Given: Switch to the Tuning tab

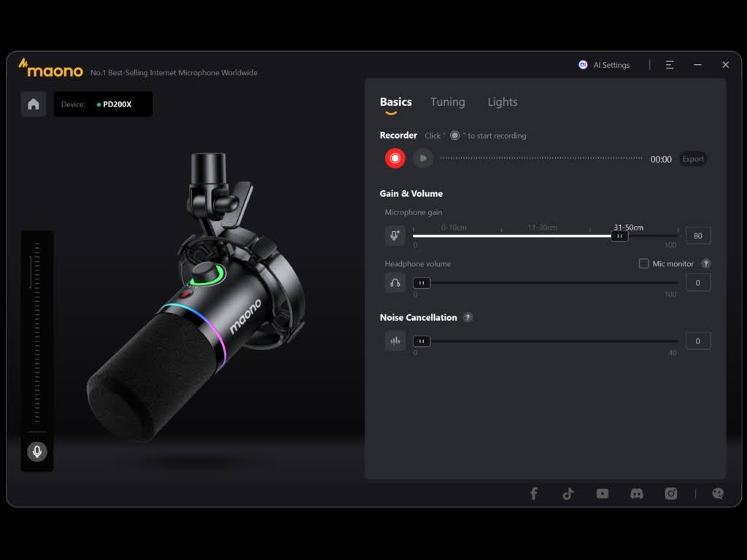Looking at the screenshot, I should pos(447,102).
